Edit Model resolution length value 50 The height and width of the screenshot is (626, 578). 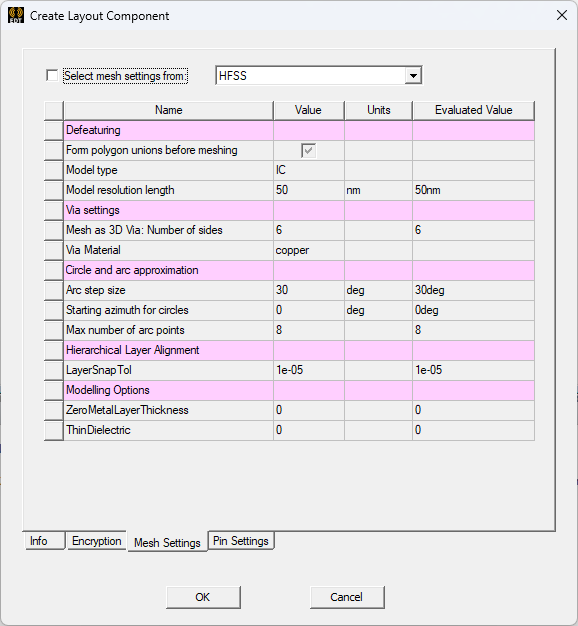[309, 190]
